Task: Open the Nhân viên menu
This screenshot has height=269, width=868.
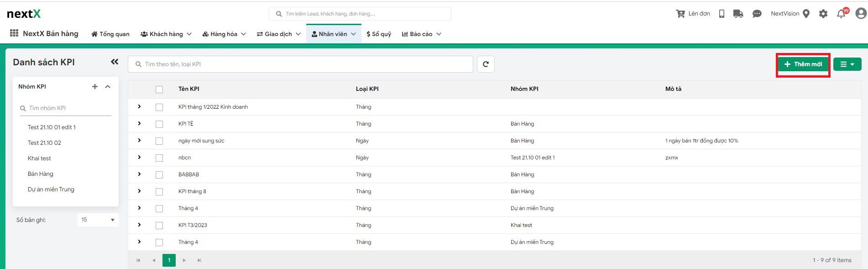Action: (x=333, y=34)
